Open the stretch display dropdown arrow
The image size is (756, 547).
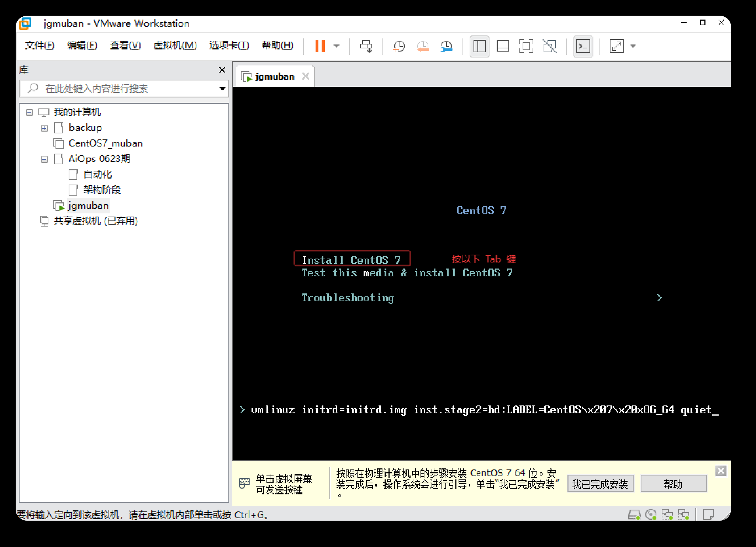[633, 46]
